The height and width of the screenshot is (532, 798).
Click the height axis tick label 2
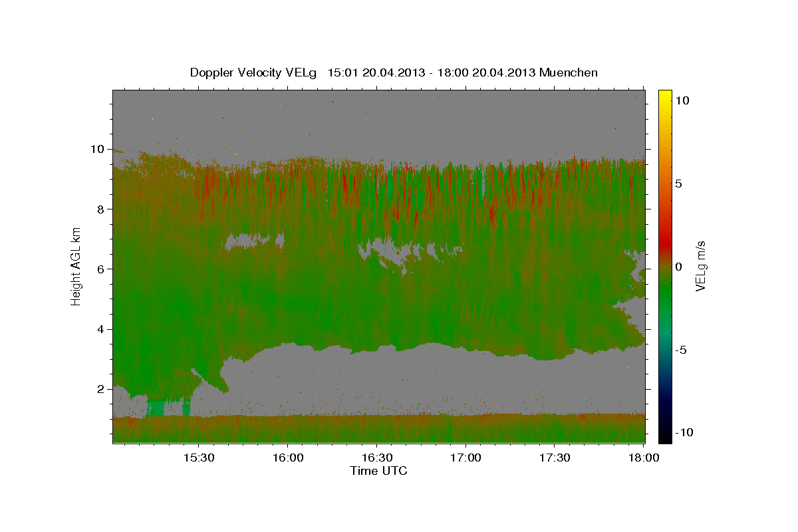[x=102, y=389]
